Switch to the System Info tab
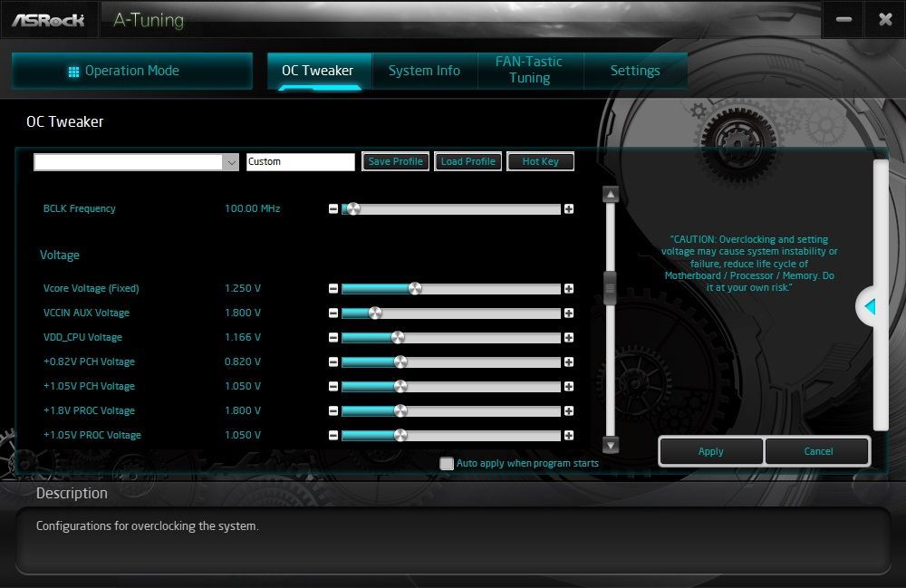 coord(425,71)
